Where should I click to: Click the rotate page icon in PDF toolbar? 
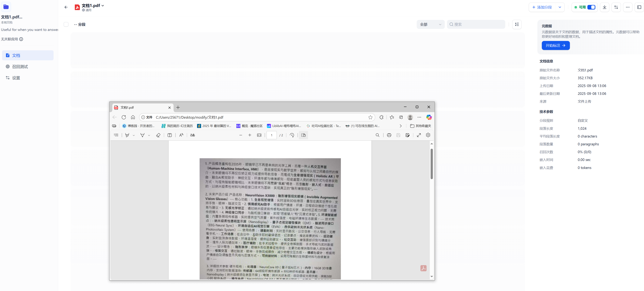[292, 135]
